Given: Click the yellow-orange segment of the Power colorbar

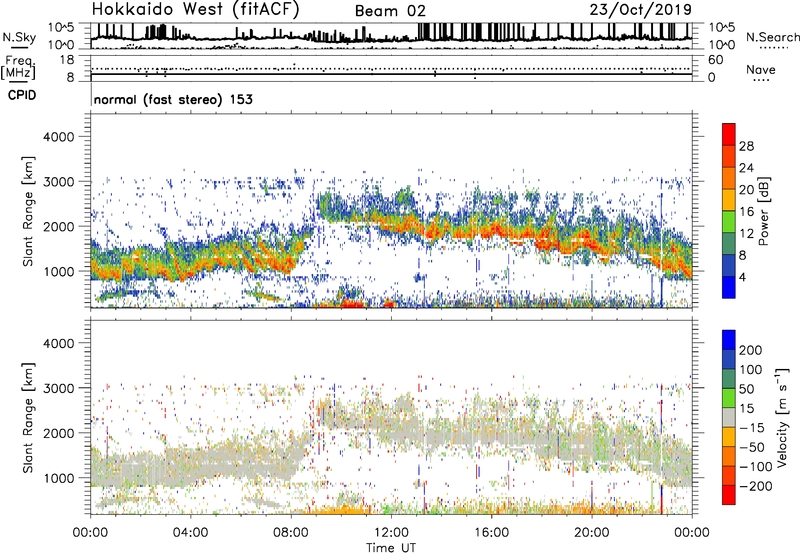Looking at the screenshot, I should pyautogui.click(x=729, y=199).
